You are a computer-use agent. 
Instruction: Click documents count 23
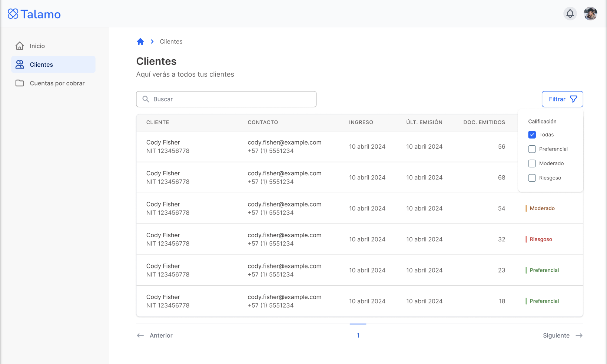click(x=501, y=270)
